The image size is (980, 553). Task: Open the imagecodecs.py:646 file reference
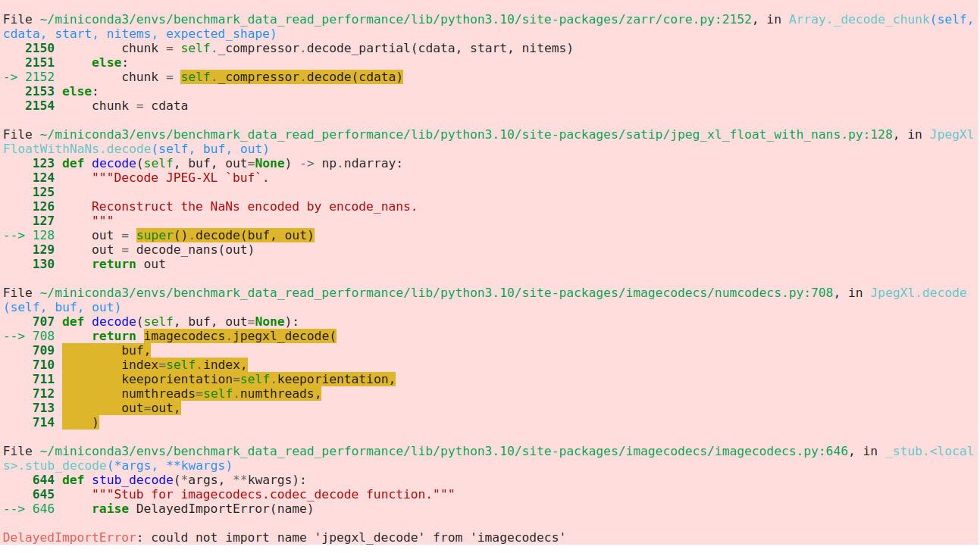(455, 451)
